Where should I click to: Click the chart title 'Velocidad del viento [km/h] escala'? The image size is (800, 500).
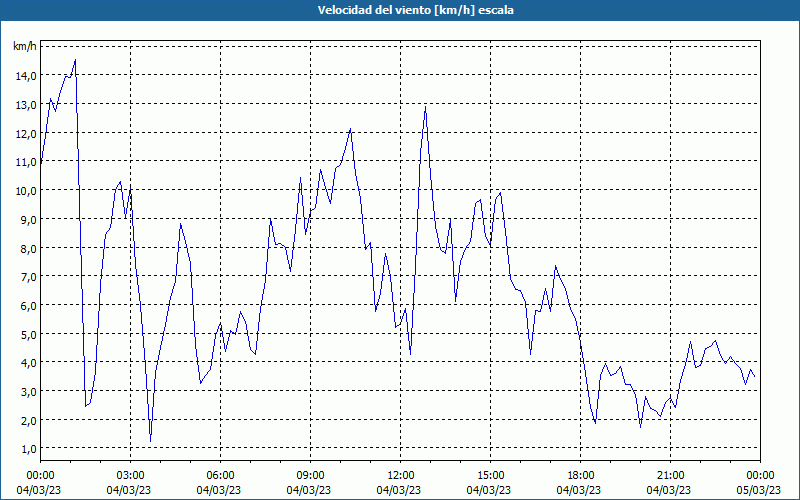click(415, 10)
